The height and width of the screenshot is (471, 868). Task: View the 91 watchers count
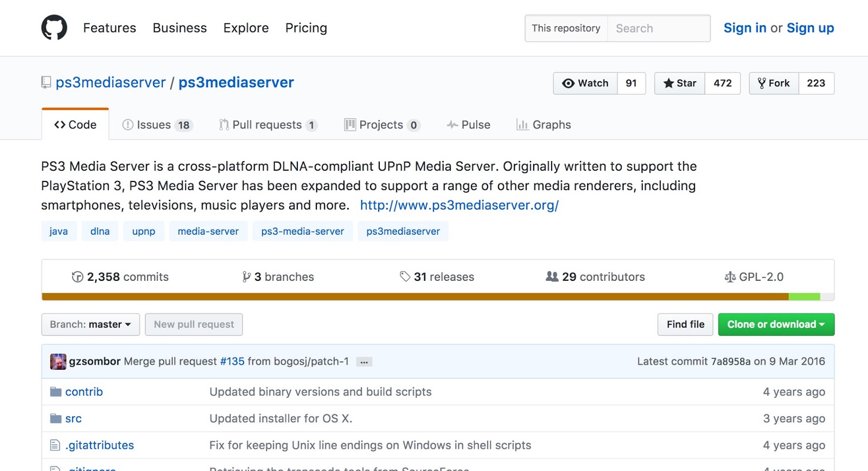point(631,83)
